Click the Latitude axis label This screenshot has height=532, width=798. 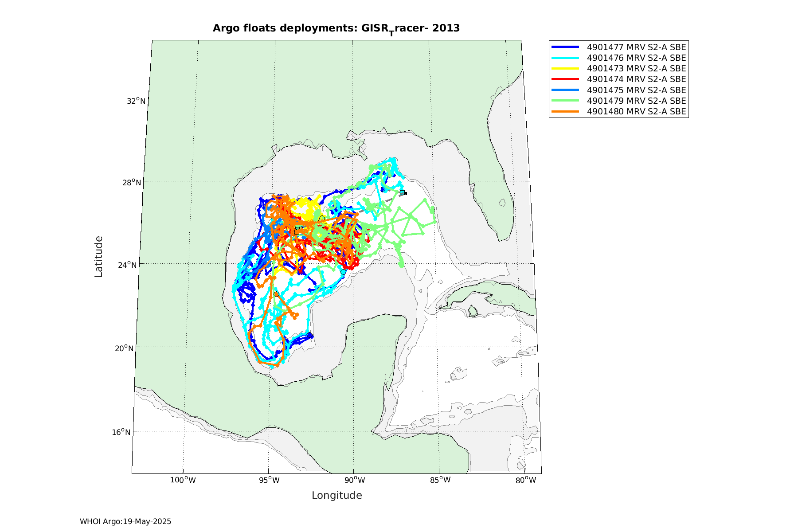pos(98,257)
